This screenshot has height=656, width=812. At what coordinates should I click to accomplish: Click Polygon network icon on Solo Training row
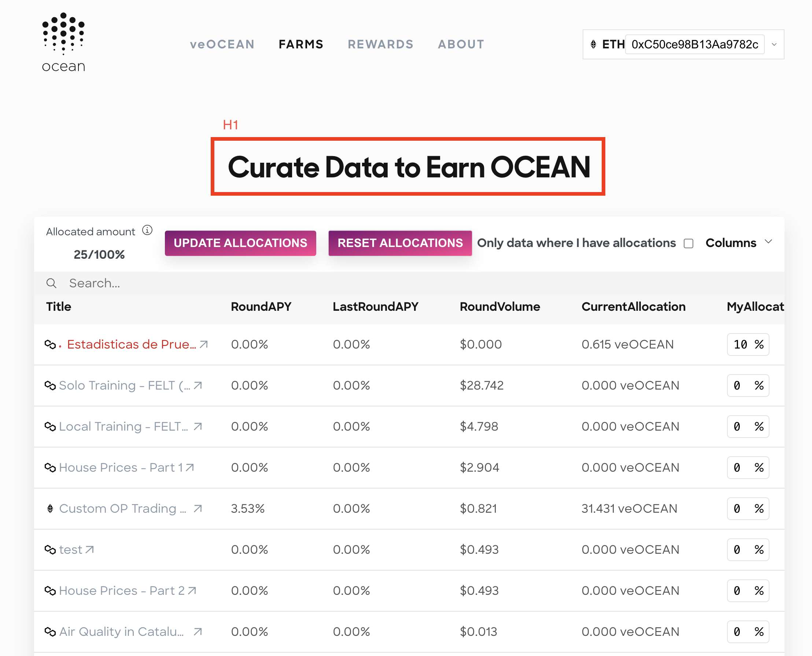[x=50, y=386]
